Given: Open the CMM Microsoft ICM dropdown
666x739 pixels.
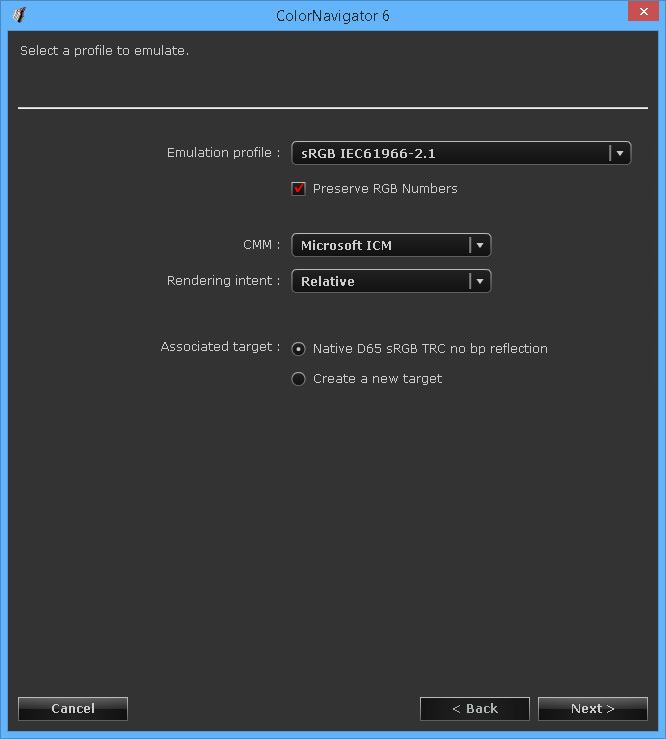Looking at the screenshot, I should click(x=391, y=245).
